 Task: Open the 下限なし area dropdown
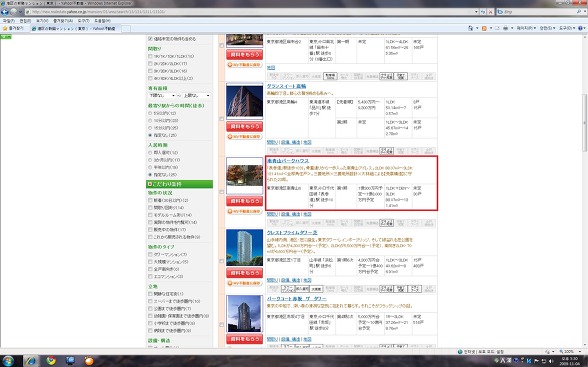pos(162,96)
